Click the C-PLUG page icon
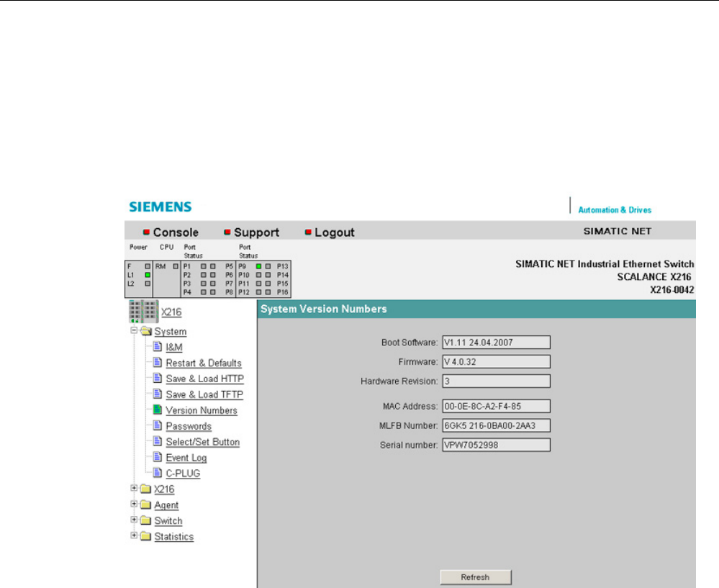This screenshot has width=719, height=588. (158, 472)
